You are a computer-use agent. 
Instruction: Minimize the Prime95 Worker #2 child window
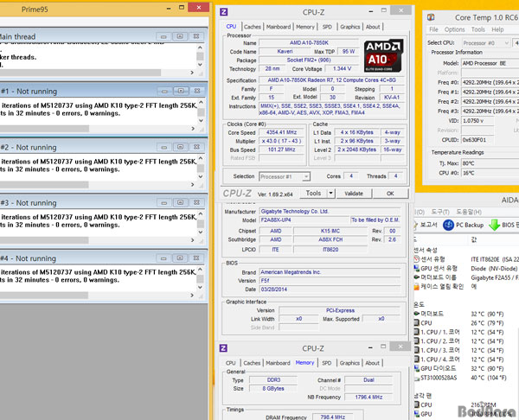pos(164,147)
